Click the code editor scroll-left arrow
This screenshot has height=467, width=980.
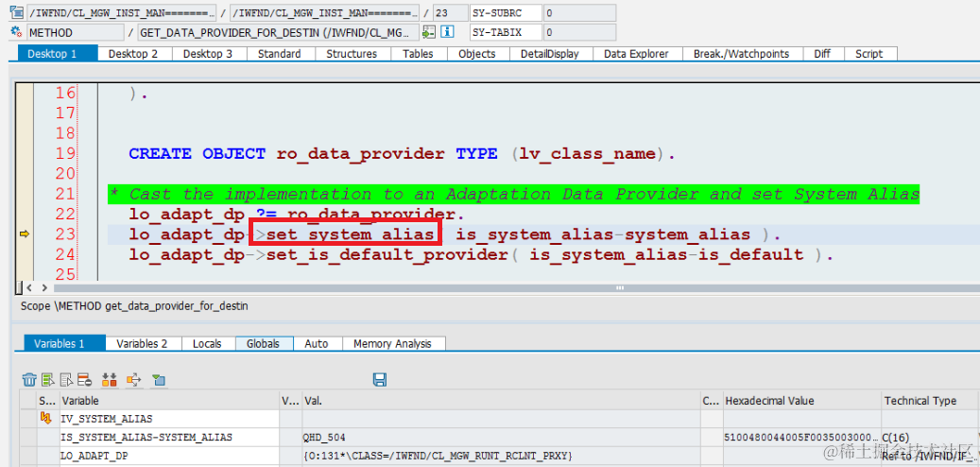pos(29,288)
